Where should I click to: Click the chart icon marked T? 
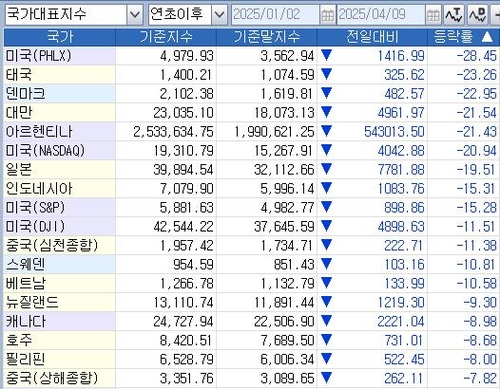click(454, 15)
